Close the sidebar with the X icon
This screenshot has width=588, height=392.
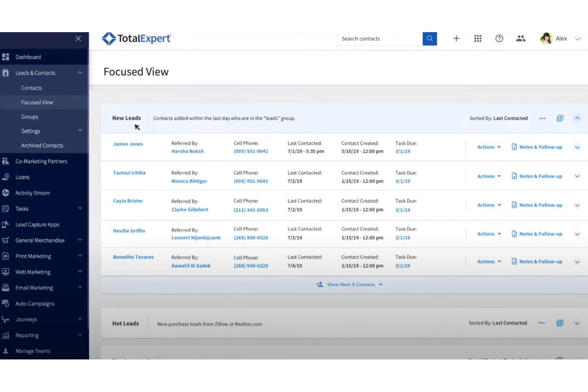pyautogui.click(x=78, y=39)
